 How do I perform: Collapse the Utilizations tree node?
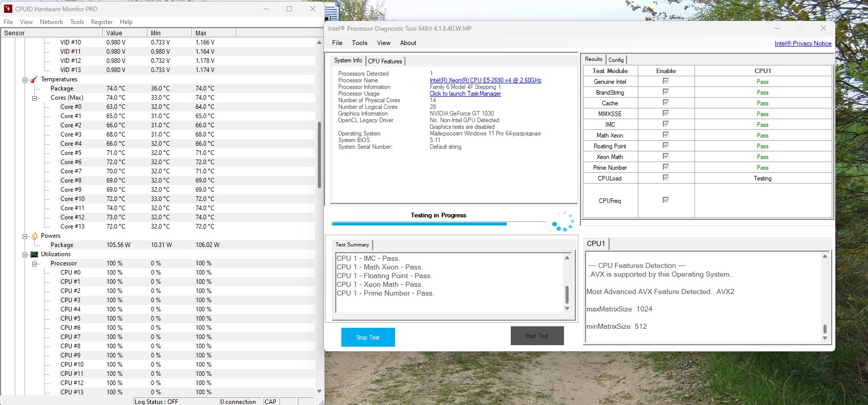click(x=25, y=255)
